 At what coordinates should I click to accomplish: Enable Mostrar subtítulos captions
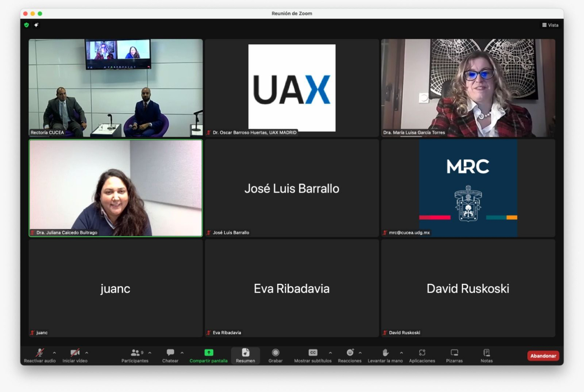313,356
